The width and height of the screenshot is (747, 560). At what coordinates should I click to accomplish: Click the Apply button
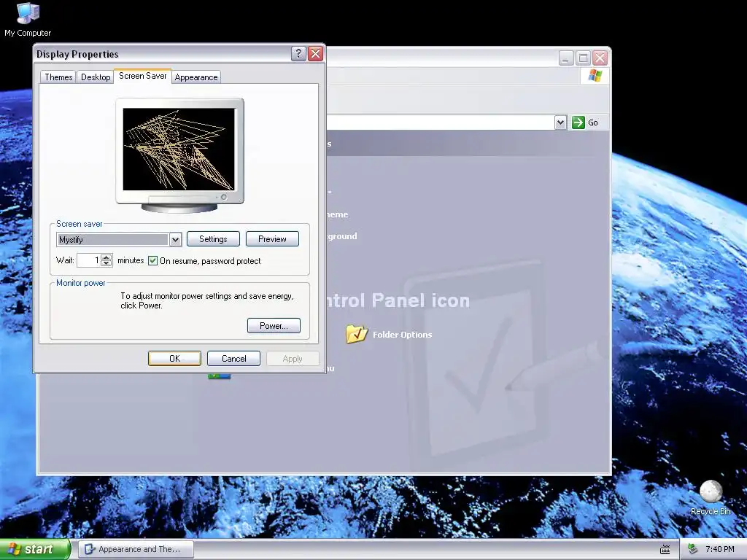tap(293, 359)
